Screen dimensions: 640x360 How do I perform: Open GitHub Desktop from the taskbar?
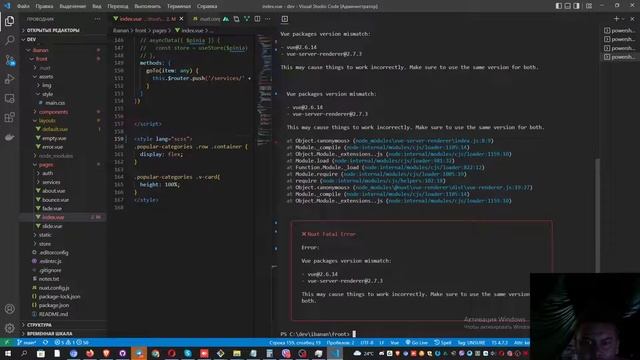point(122,353)
